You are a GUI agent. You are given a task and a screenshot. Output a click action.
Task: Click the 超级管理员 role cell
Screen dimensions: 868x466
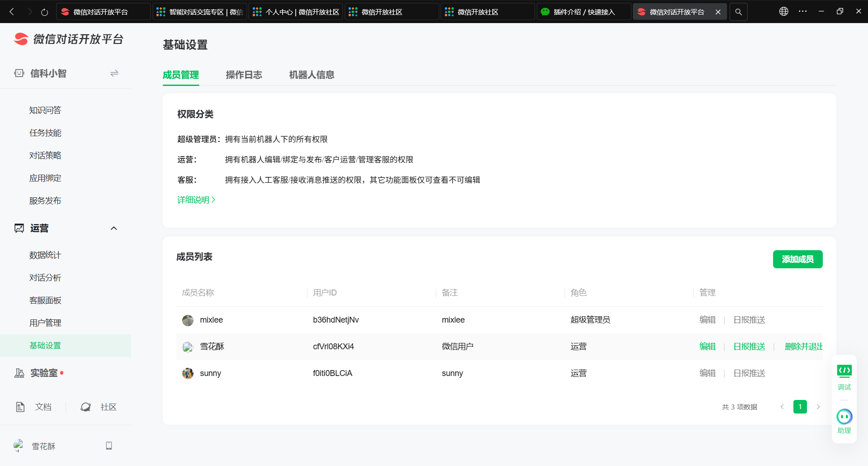(590, 320)
